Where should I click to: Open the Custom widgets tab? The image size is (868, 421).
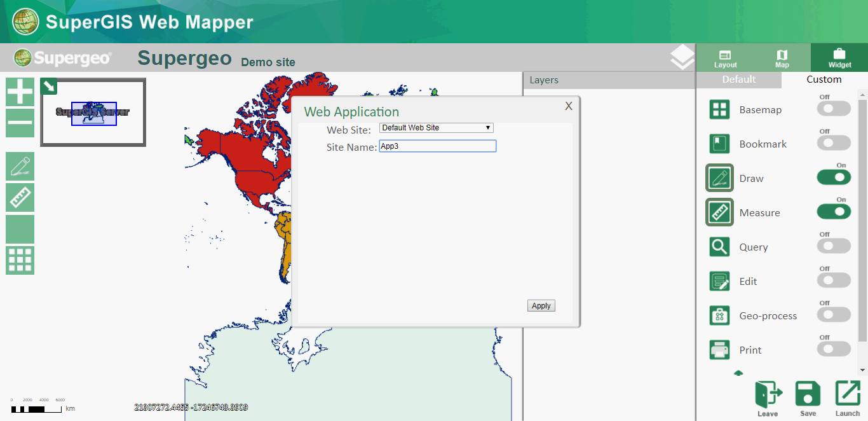tap(824, 79)
